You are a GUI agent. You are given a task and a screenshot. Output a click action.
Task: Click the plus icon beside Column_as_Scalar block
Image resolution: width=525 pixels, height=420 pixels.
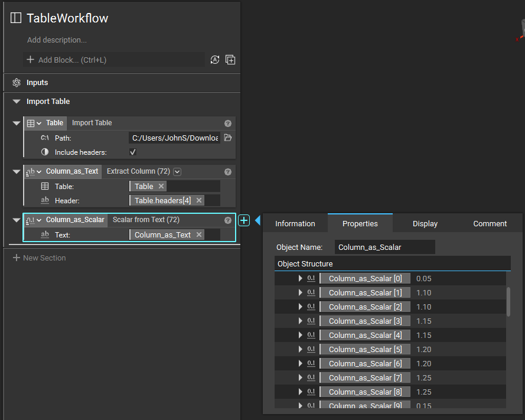(244, 220)
